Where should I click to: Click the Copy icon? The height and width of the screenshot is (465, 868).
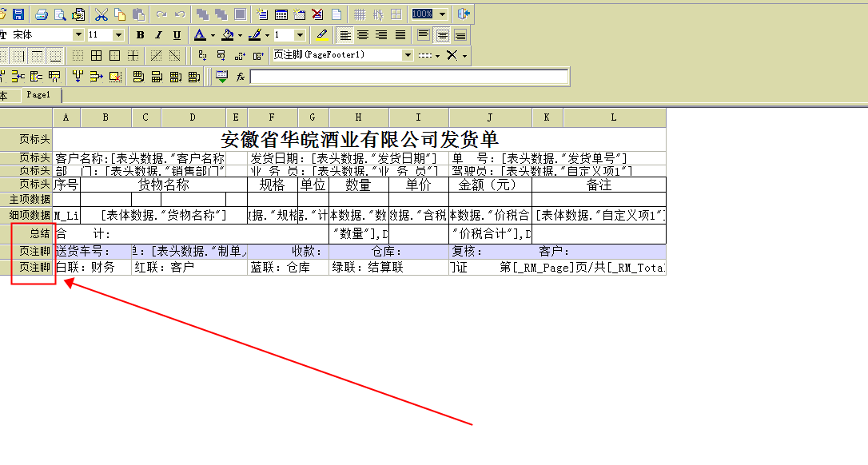(120, 14)
